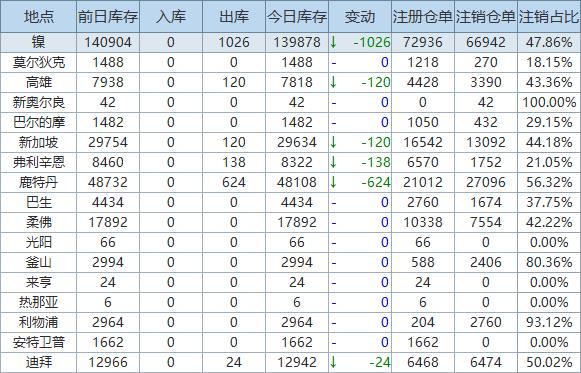The width and height of the screenshot is (581, 373).
Task: Click the 镍 summary row label
Action: pyautogui.click(x=39, y=42)
